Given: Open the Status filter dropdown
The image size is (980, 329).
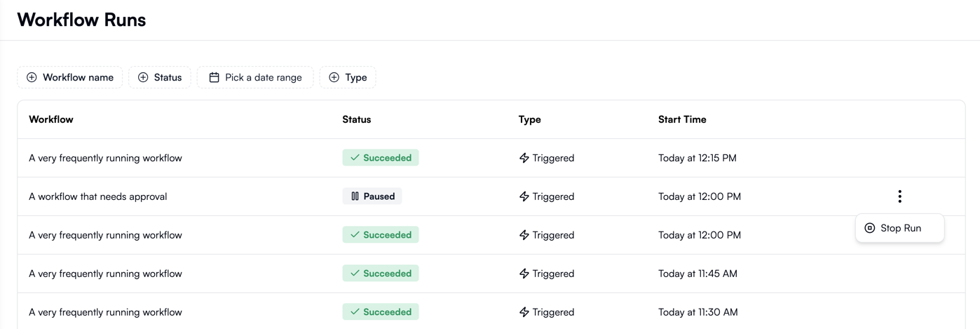Looking at the screenshot, I should (x=160, y=77).
